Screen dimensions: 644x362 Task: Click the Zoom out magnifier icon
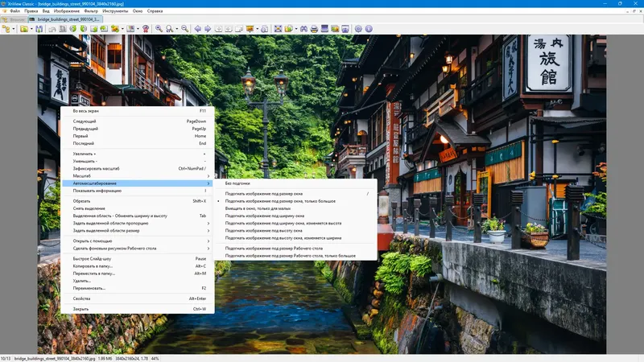click(184, 29)
